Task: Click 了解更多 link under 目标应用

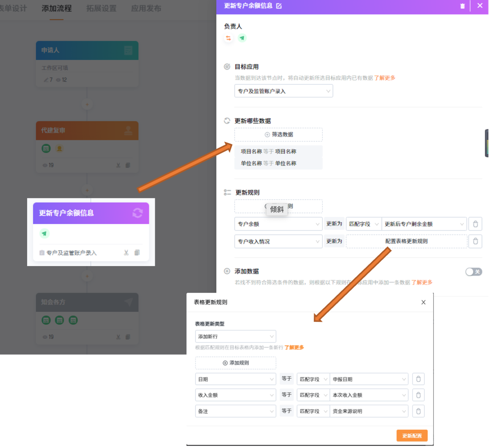Action: [x=384, y=78]
